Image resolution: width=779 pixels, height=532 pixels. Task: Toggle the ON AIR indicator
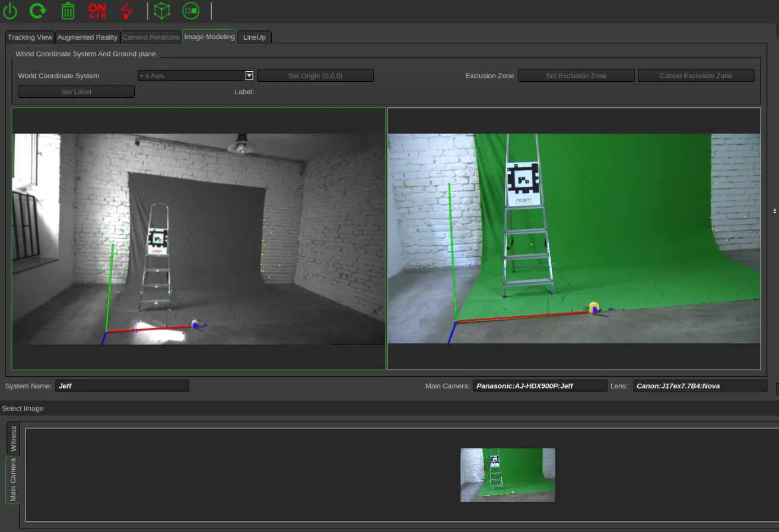[x=97, y=10]
